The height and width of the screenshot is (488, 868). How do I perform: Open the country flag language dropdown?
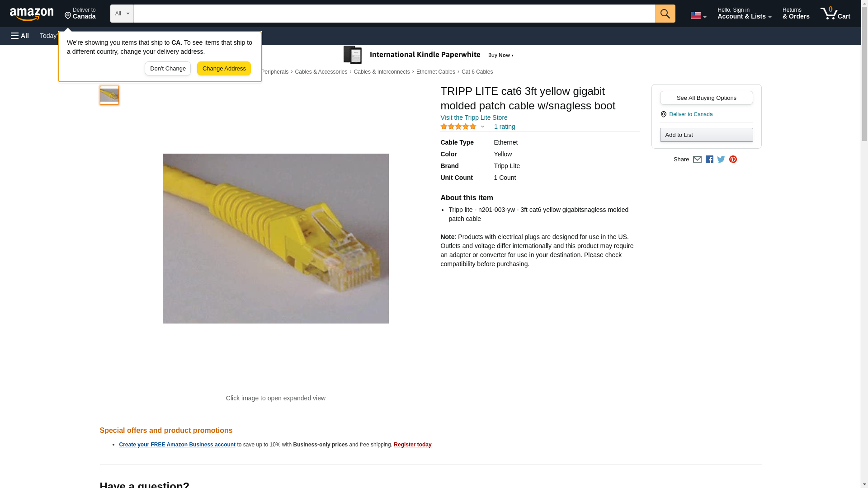click(x=698, y=15)
